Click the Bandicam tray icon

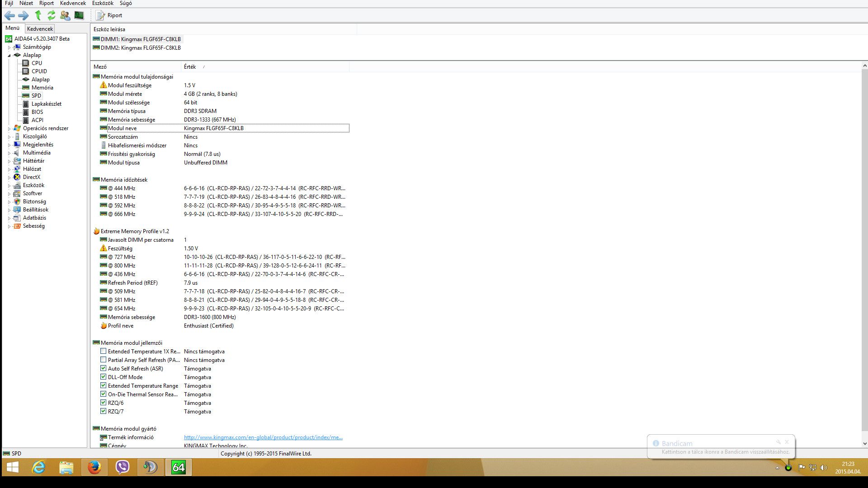pyautogui.click(x=788, y=468)
